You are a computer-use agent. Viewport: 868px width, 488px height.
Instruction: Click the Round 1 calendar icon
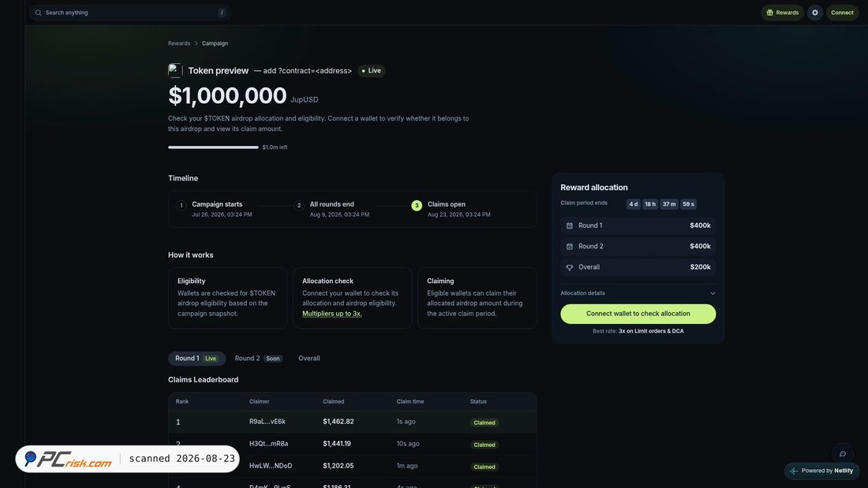point(569,225)
